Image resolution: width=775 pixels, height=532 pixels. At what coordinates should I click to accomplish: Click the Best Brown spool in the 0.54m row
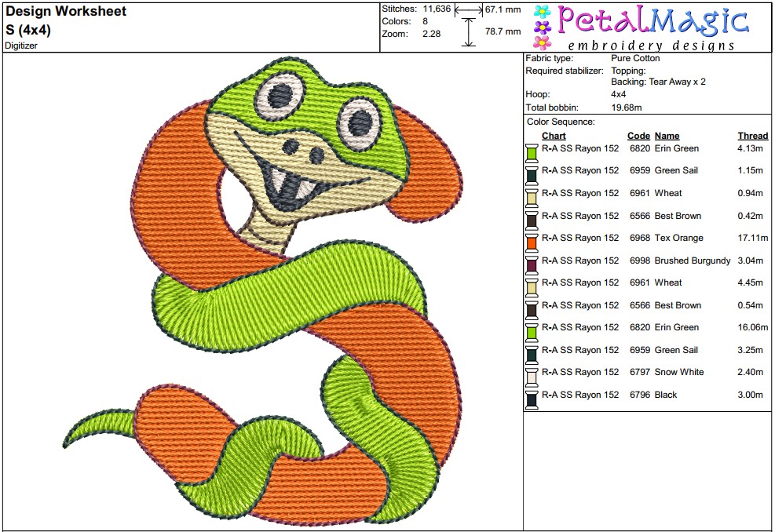click(532, 310)
